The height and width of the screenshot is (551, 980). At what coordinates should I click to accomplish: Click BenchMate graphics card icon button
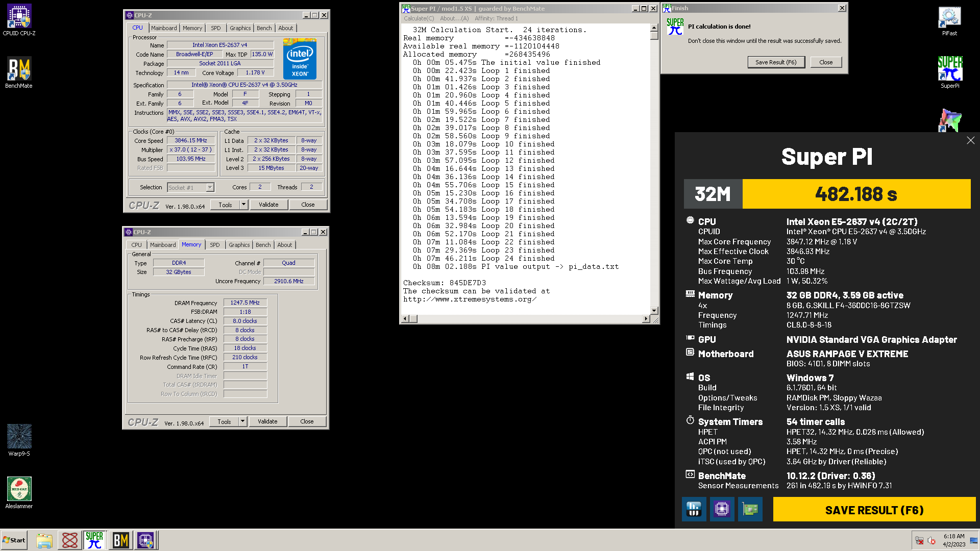750,509
